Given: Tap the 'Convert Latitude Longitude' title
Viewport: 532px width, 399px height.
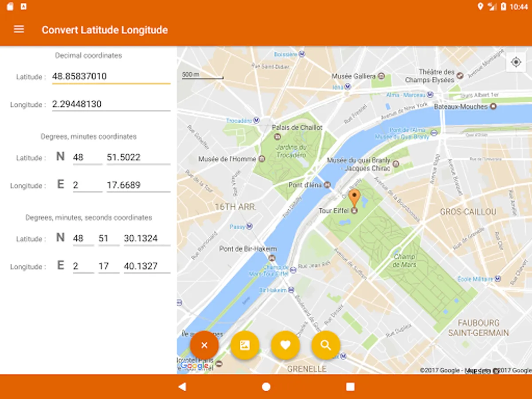Looking at the screenshot, I should coord(105,30).
